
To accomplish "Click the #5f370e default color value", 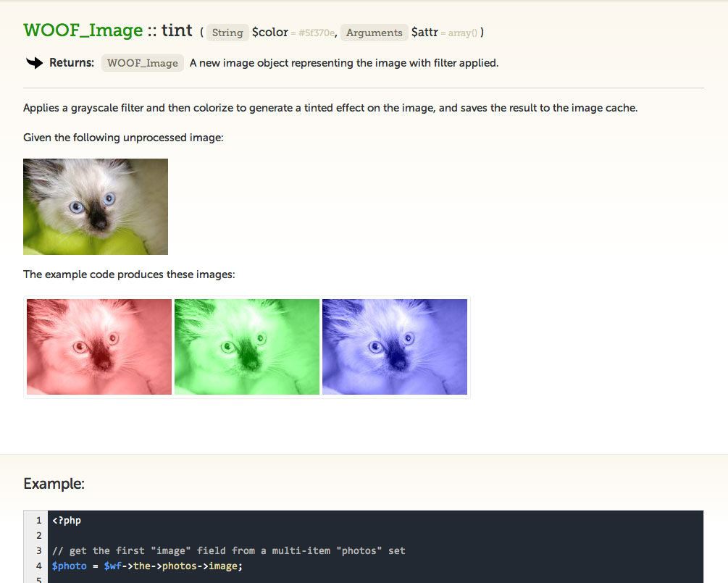I will [x=316, y=33].
